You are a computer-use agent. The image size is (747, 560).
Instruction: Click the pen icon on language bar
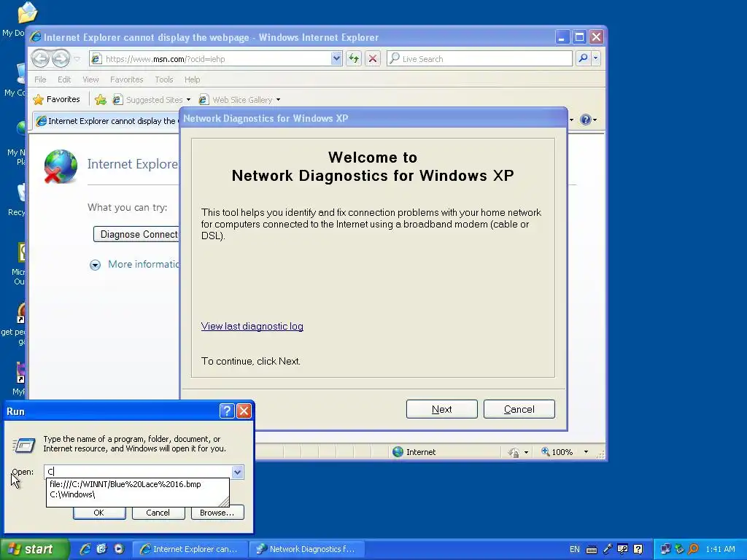click(x=608, y=549)
